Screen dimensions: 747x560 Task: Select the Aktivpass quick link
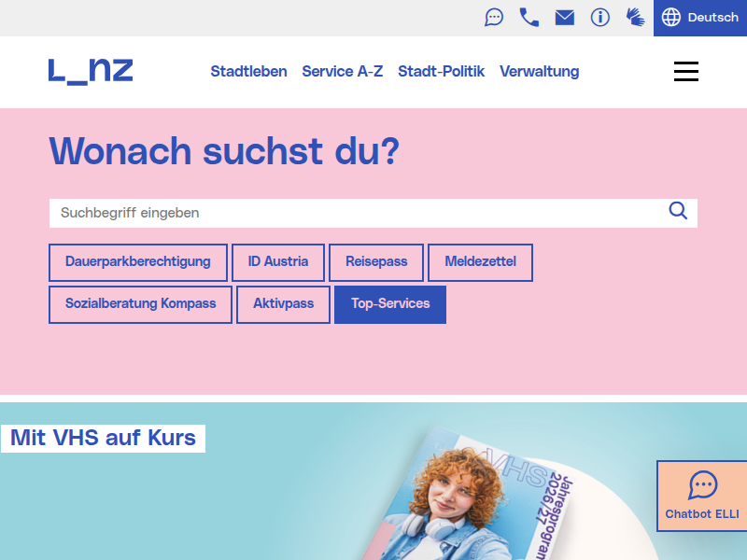pos(284,304)
